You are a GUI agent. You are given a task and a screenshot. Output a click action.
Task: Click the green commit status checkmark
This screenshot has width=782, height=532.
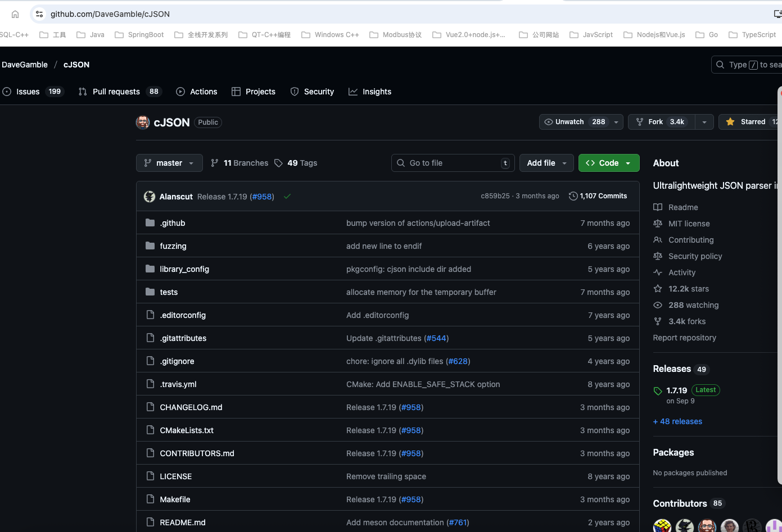[287, 197]
